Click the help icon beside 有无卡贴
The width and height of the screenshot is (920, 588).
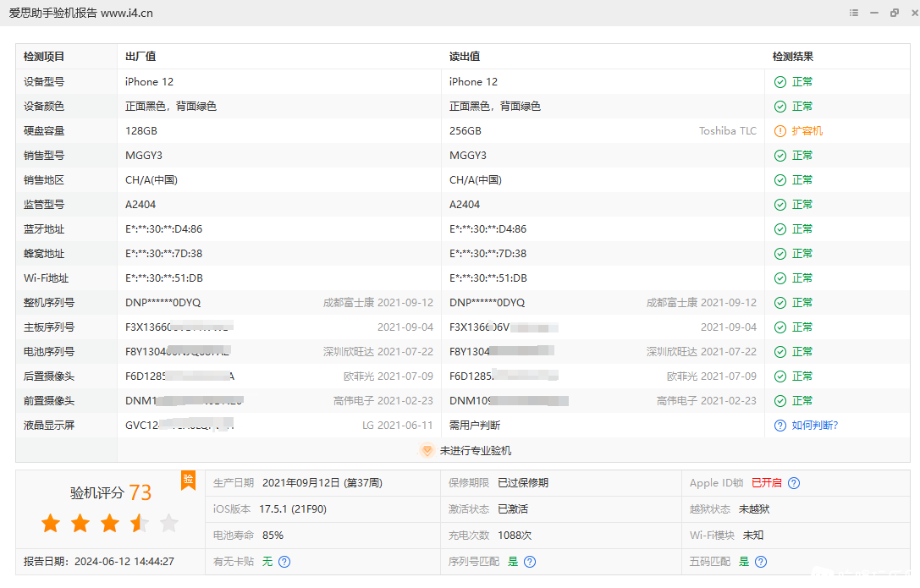click(284, 562)
